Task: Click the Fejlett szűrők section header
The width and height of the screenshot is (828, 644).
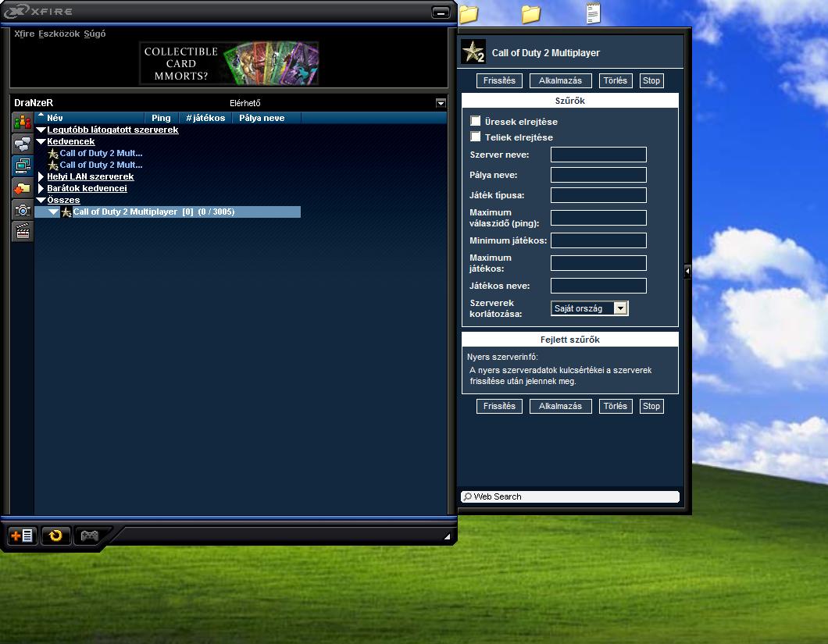Action: [x=569, y=340]
